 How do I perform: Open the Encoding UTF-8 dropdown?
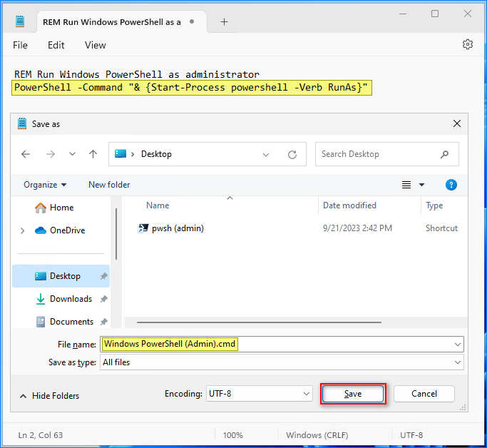coord(259,394)
